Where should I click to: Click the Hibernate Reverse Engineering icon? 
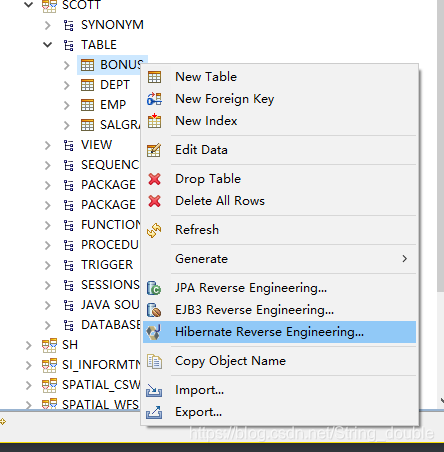click(154, 332)
